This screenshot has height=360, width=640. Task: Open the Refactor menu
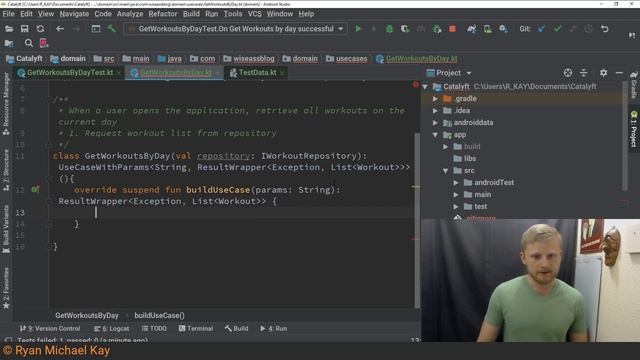(162, 14)
